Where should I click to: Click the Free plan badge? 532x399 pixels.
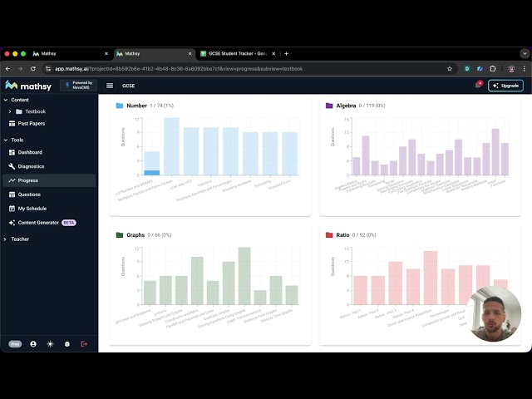pos(15,344)
